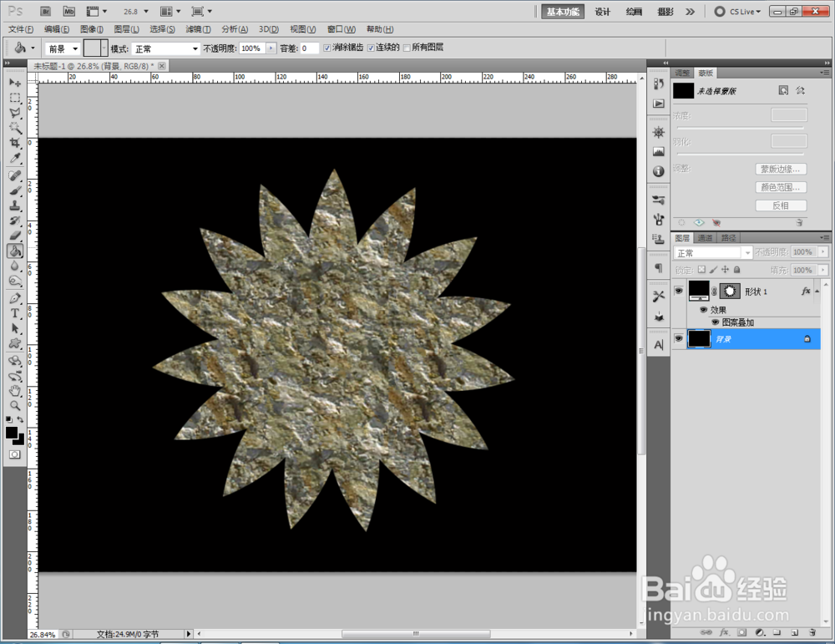Select the Path Selection tool
This screenshot has height=644, width=835.
pos(15,328)
